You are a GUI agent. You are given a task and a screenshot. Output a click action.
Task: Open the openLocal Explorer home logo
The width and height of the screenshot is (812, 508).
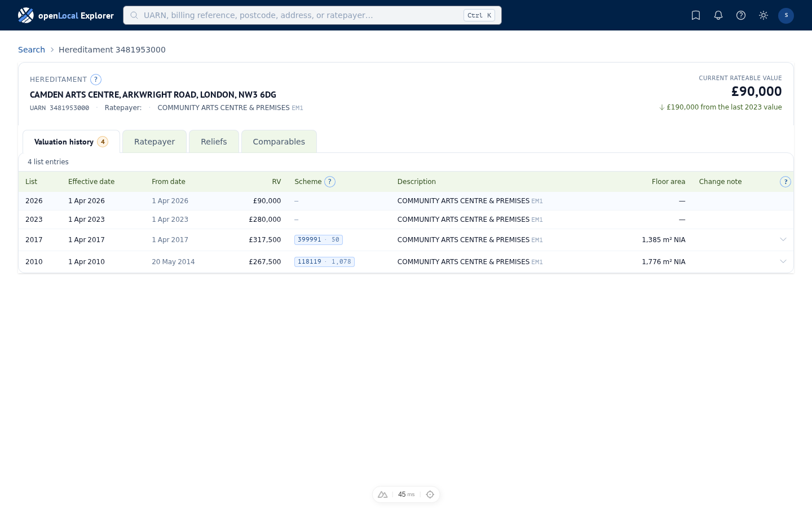coord(66,15)
